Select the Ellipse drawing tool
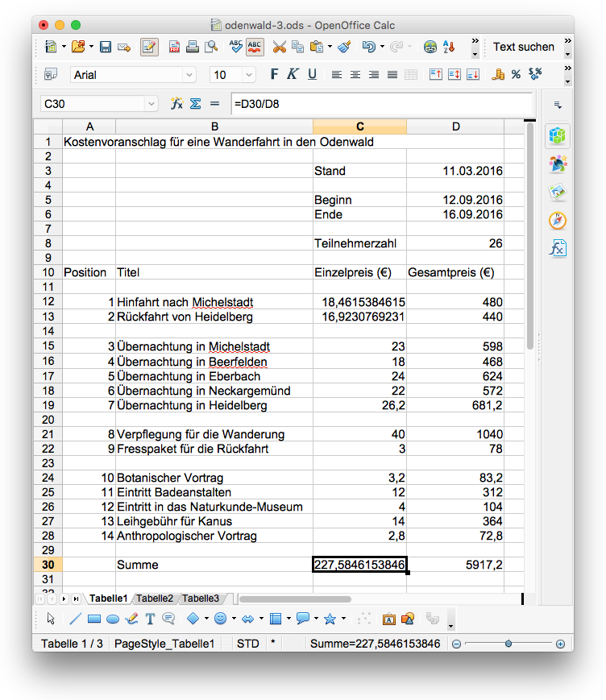Viewport: 606px width, 700px height. tap(113, 619)
